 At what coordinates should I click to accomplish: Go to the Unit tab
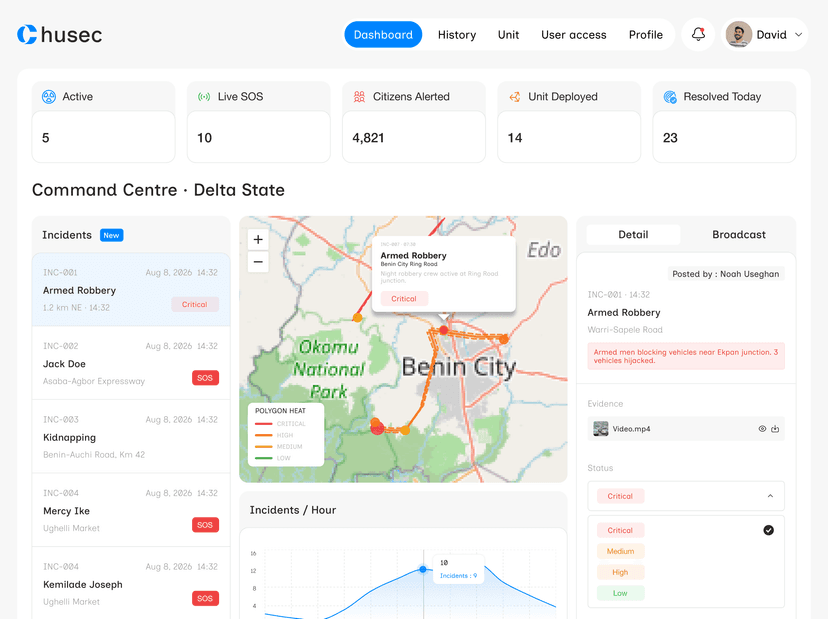coord(508,35)
